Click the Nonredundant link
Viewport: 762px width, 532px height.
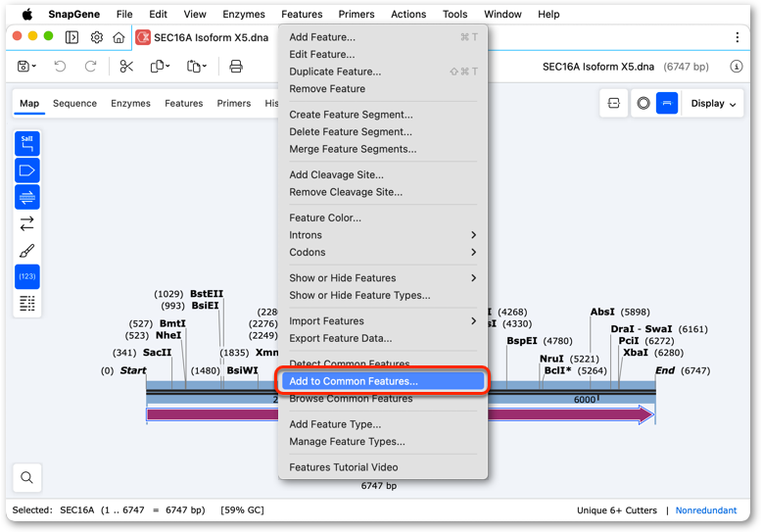pos(706,510)
